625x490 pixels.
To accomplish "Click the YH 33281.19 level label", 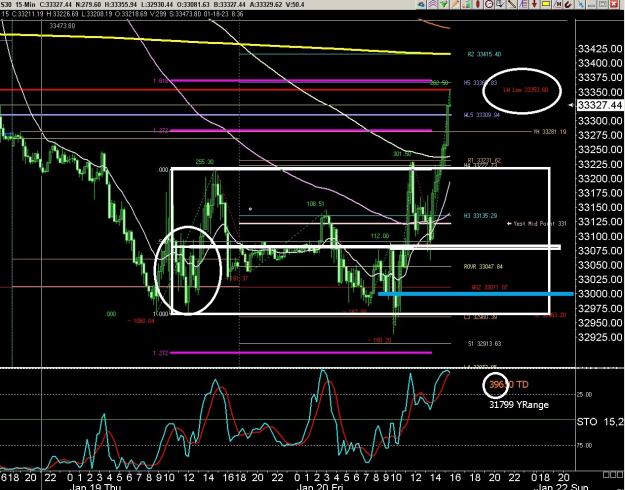I will [x=550, y=132].
